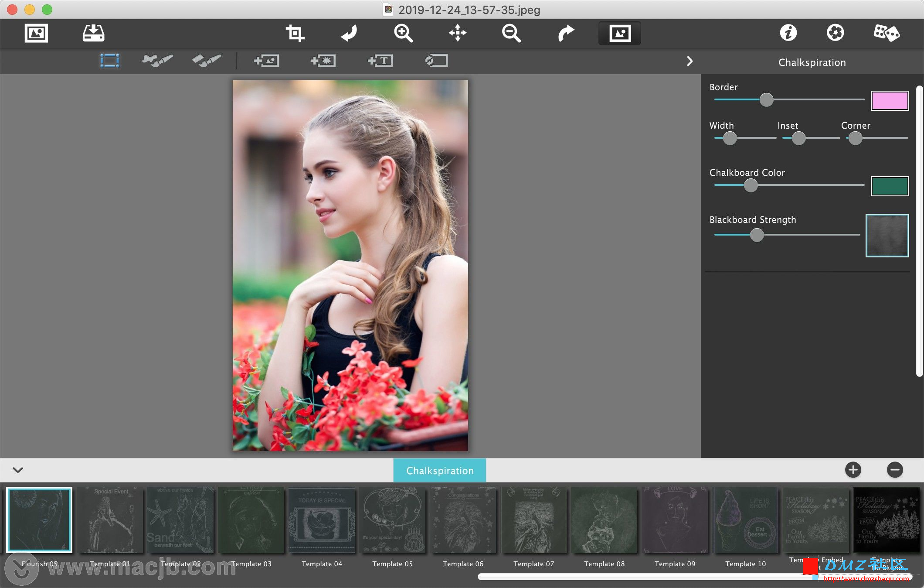The image size is (924, 588).
Task: Select the Crop tool
Action: 295,33
